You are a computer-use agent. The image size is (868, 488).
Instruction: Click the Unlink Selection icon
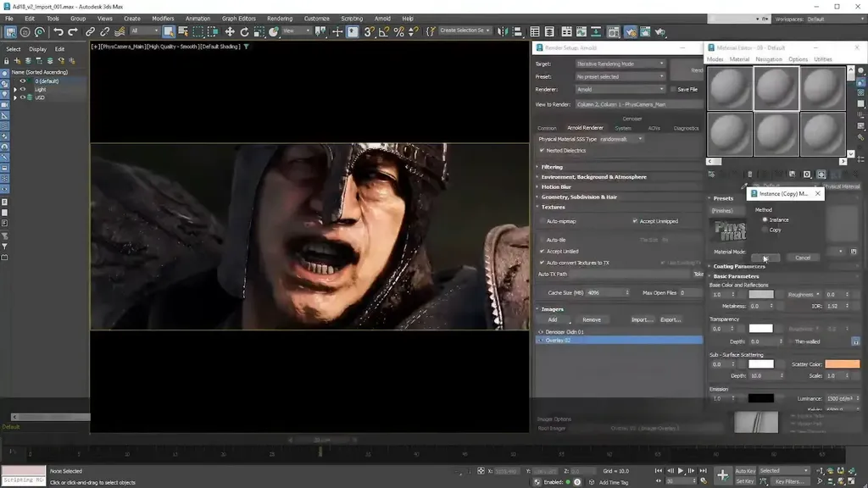point(104,32)
